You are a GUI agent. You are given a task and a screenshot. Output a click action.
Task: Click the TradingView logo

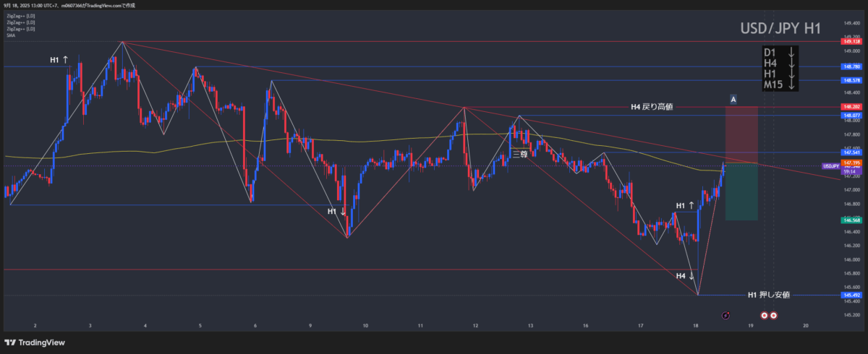tap(34, 342)
